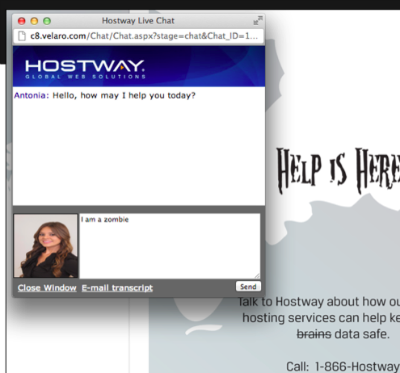Image resolution: width=400 pixels, height=373 pixels.
Task: Click the resize grip of message box
Action: (257, 275)
